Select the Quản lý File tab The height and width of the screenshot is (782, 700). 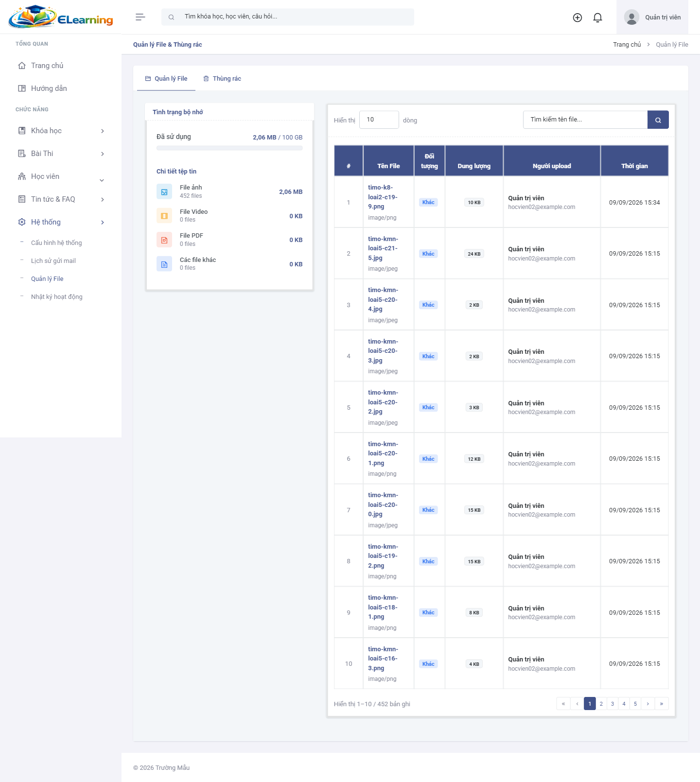pos(166,79)
